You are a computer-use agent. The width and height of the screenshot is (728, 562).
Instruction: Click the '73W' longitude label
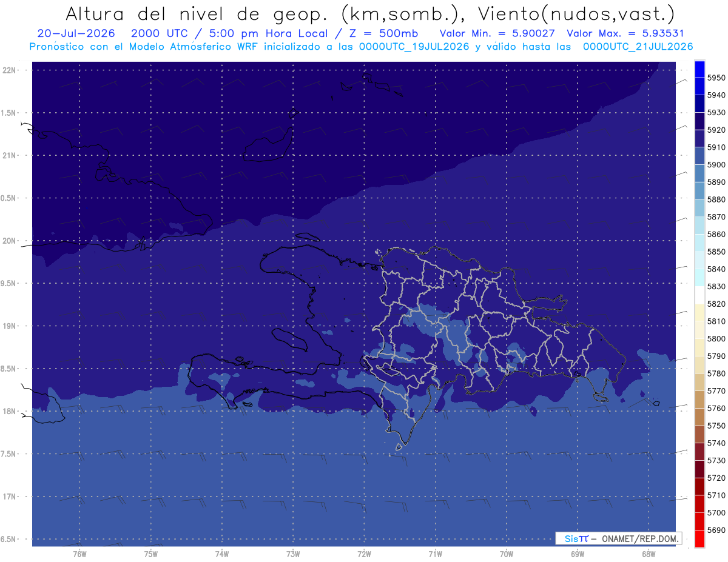(293, 554)
